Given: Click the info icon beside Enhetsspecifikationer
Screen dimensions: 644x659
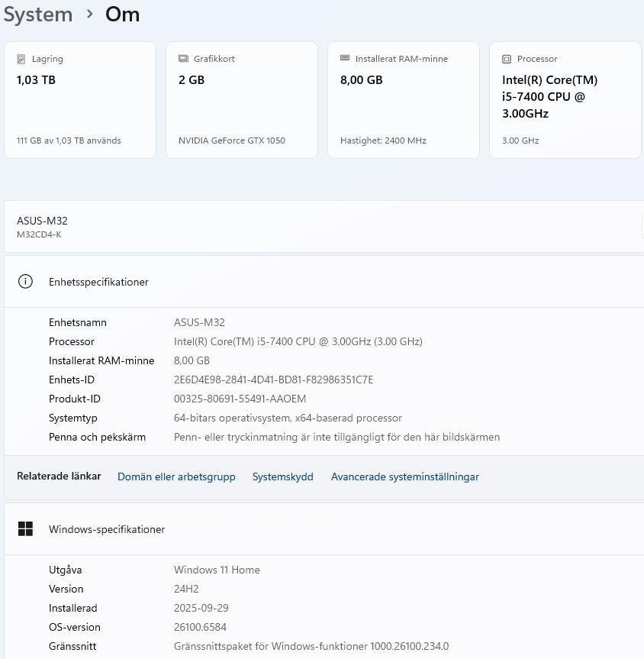Looking at the screenshot, I should click(25, 282).
